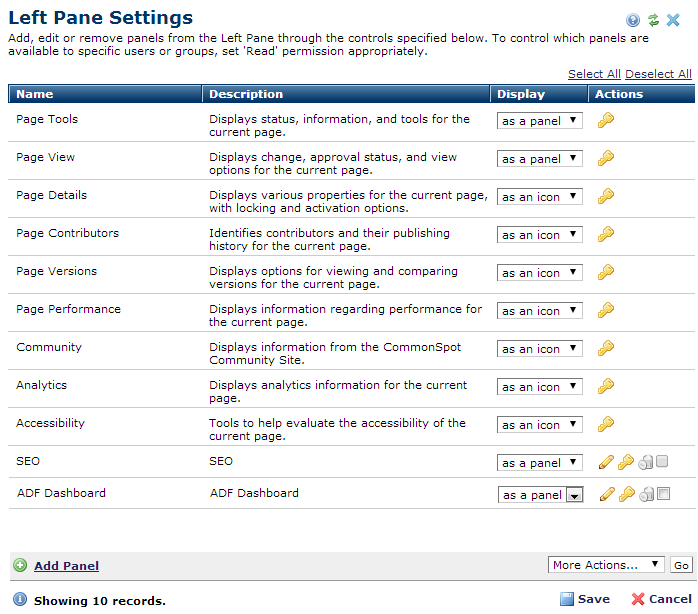698x614 pixels.
Task: Tick the ADF Dashboard row checkbox
Action: 664,493
